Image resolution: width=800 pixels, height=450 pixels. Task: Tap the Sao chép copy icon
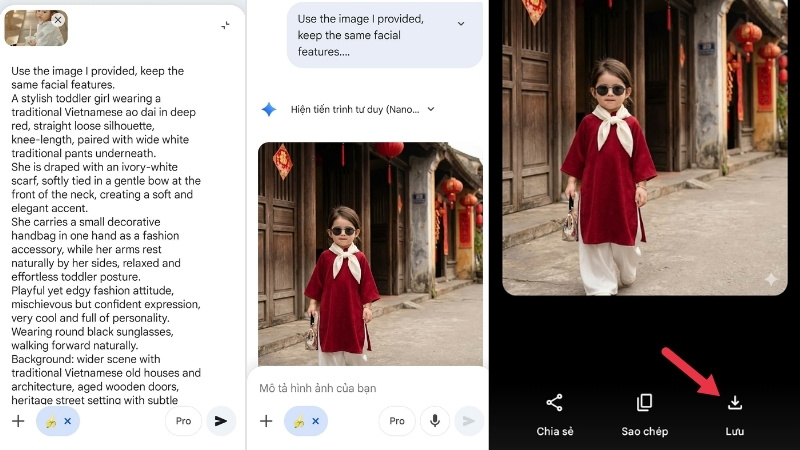tap(644, 403)
